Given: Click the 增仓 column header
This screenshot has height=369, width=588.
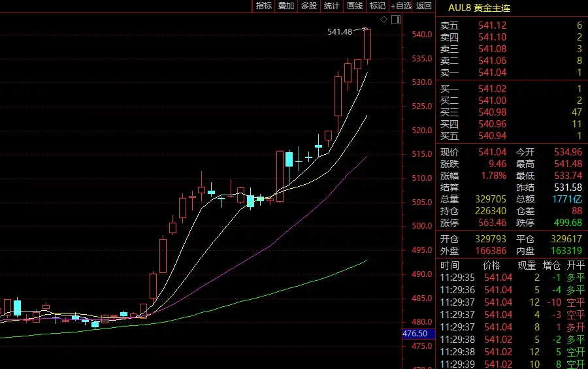Looking at the screenshot, I should tap(551, 266).
